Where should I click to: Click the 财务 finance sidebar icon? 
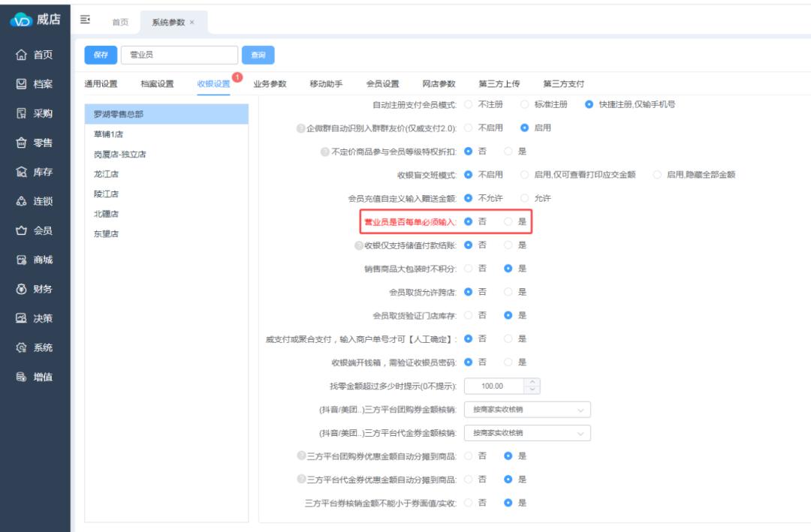point(21,289)
